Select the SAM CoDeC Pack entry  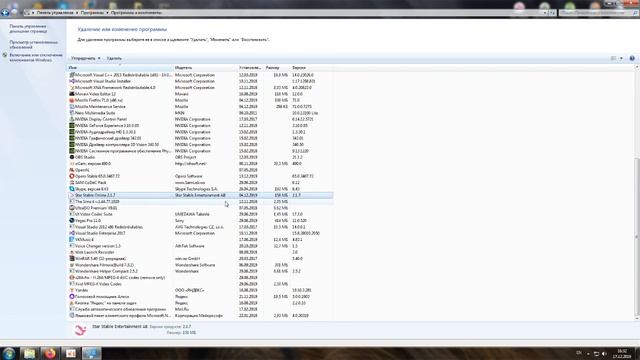click(200, 182)
